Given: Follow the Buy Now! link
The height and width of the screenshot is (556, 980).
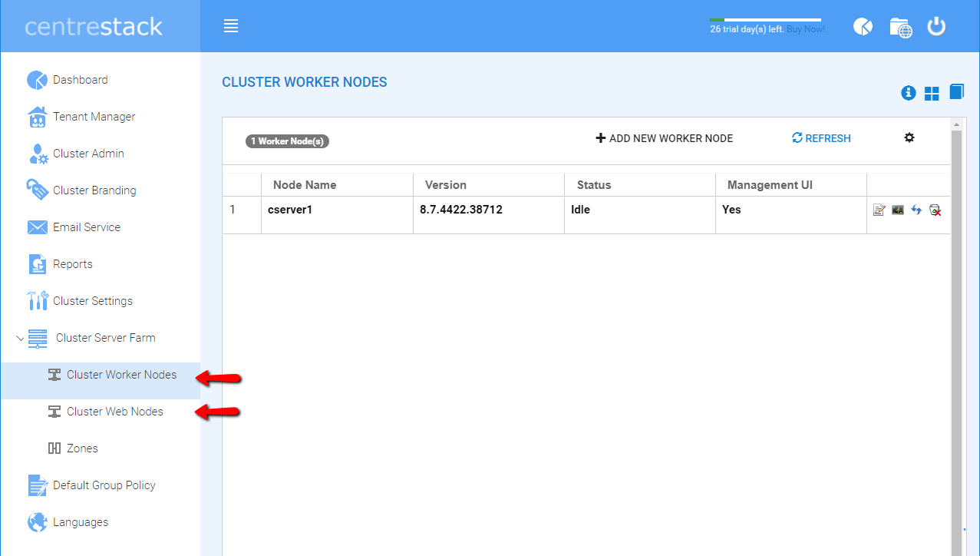Looking at the screenshot, I should [806, 29].
